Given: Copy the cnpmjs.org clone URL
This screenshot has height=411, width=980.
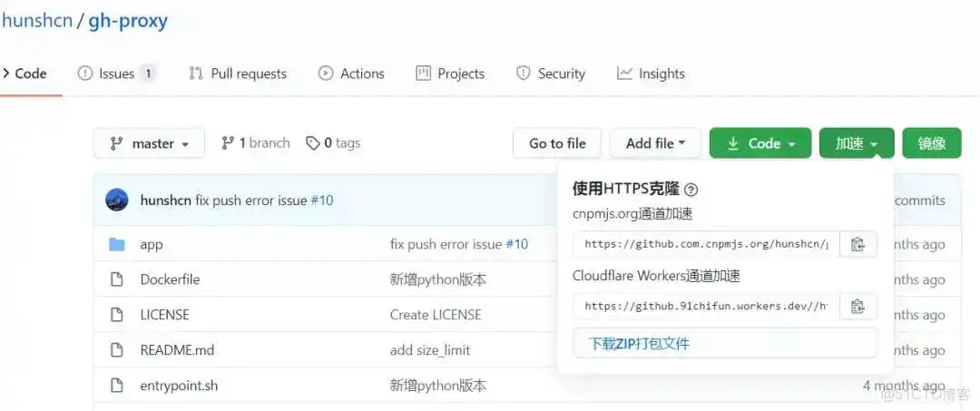Looking at the screenshot, I should coord(858,244).
